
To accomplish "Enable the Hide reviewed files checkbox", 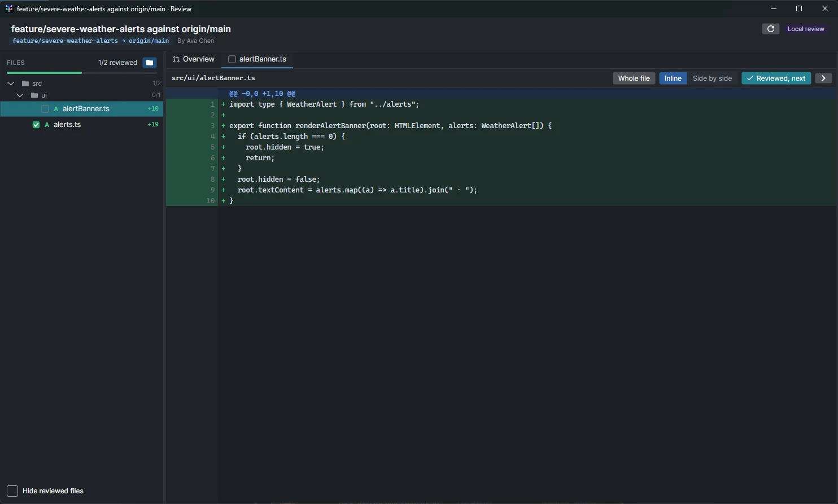I will tap(12, 491).
